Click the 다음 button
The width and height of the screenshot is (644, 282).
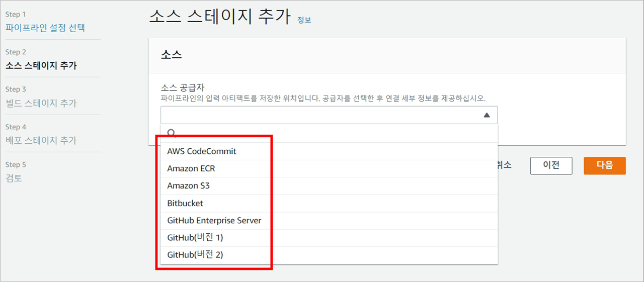pyautogui.click(x=605, y=165)
